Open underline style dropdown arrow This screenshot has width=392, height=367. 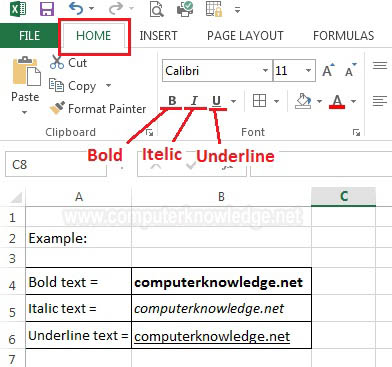tap(233, 101)
